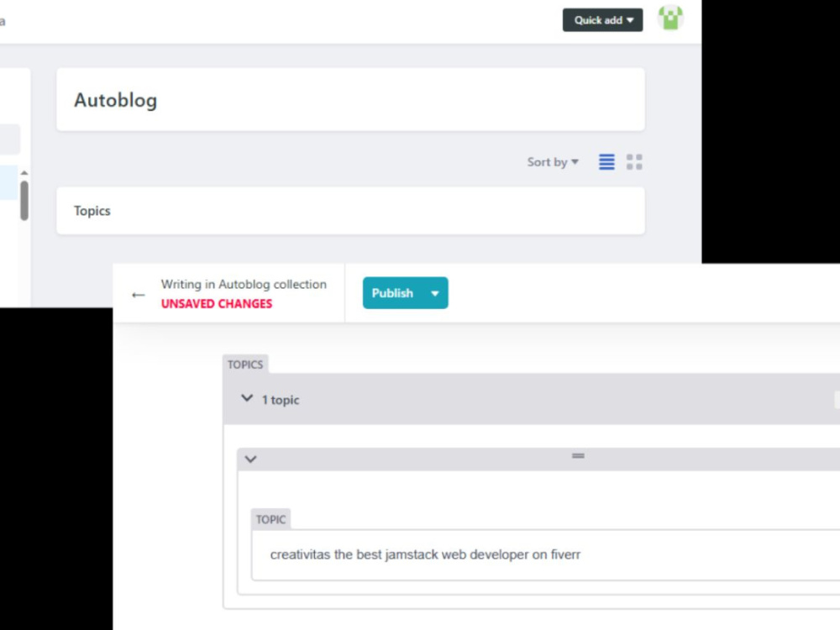The image size is (840, 630).
Task: Open the Quick add dropdown
Action: [602, 20]
